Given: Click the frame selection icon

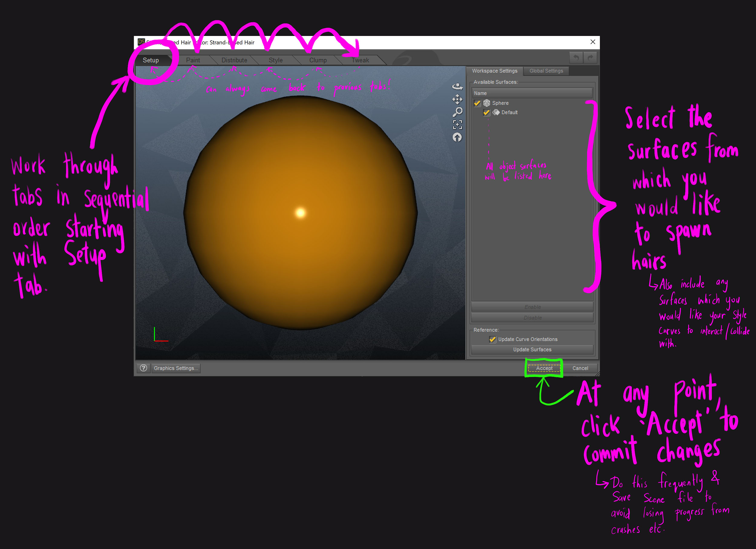Looking at the screenshot, I should tap(457, 125).
